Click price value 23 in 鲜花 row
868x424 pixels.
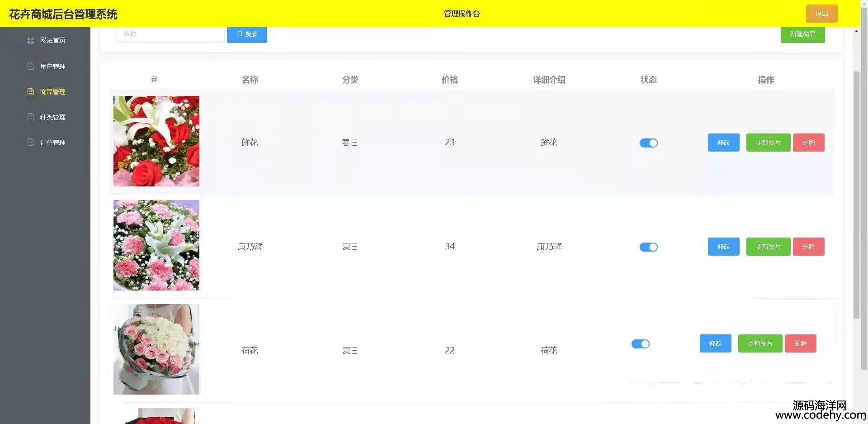point(449,143)
